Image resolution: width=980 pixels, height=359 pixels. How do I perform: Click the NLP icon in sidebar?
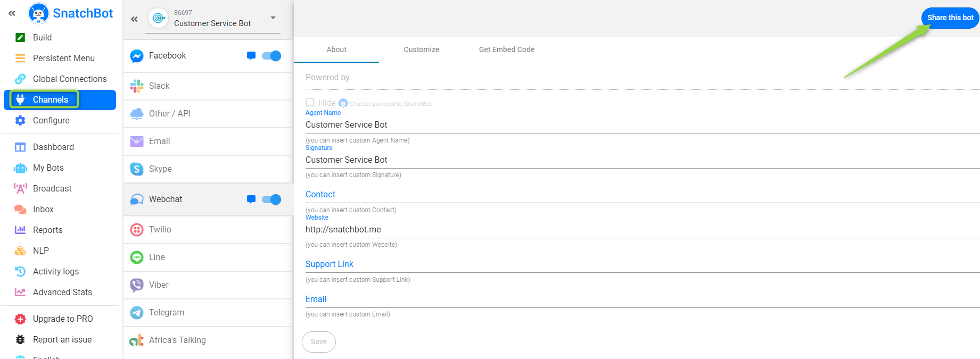click(x=20, y=251)
